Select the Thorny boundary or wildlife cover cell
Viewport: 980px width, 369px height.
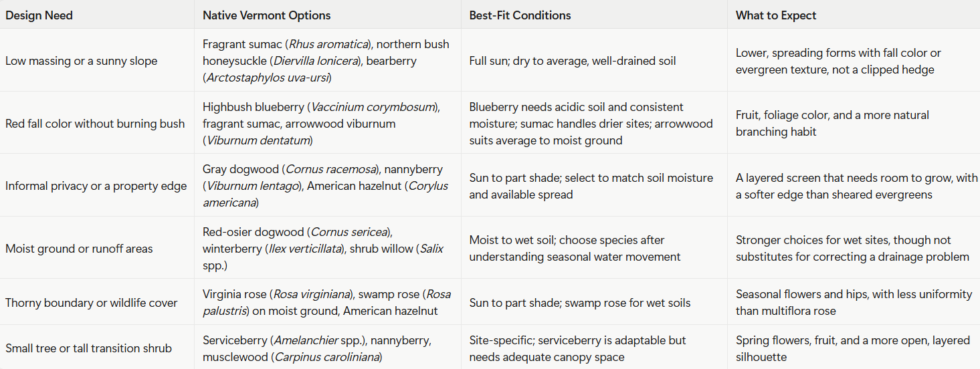click(97, 302)
